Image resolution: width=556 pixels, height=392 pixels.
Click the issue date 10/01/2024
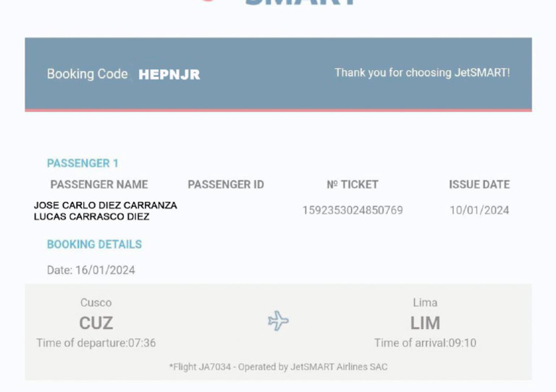tap(479, 210)
